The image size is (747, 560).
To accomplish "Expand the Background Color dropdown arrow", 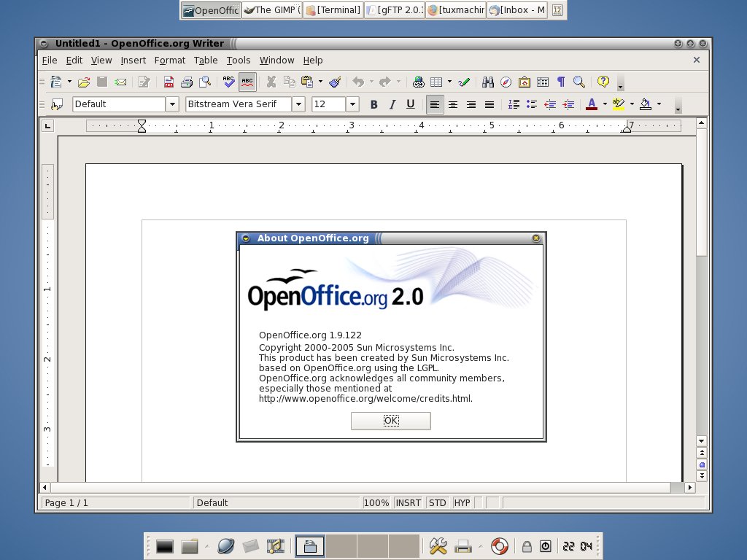I will [659, 104].
